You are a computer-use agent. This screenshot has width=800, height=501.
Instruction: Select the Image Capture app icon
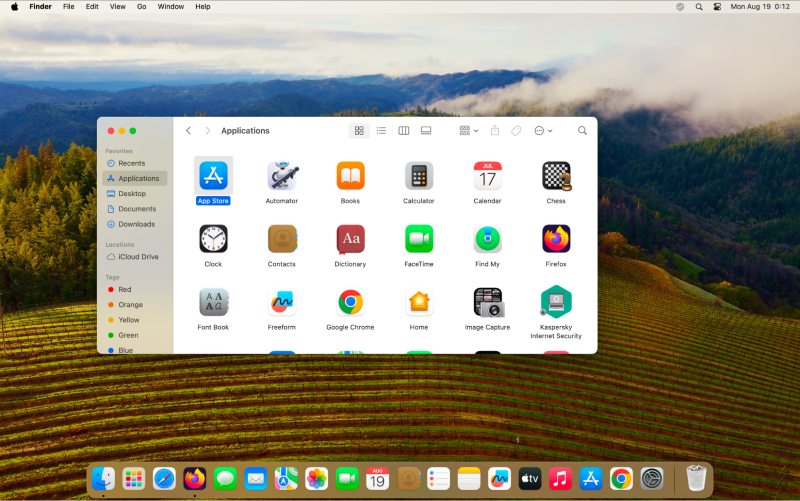point(488,302)
